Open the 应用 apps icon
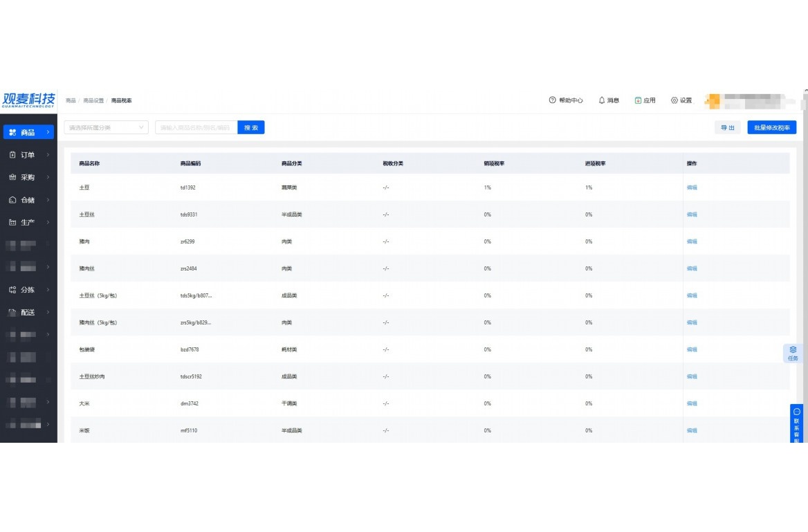Image resolution: width=808 pixels, height=532 pixels. (x=638, y=100)
